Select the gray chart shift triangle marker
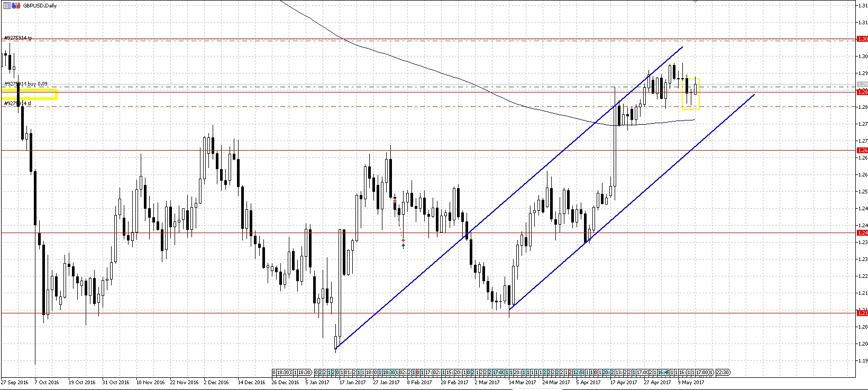This screenshot has width=868, height=390. pos(695,2)
